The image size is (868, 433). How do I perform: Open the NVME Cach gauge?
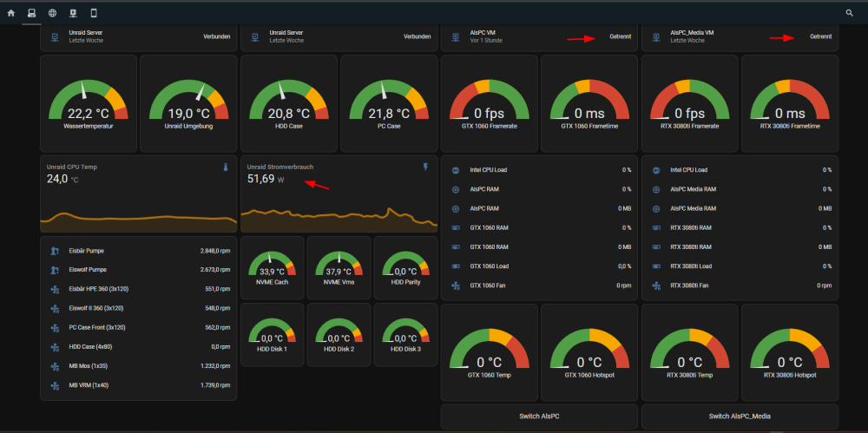point(272,268)
